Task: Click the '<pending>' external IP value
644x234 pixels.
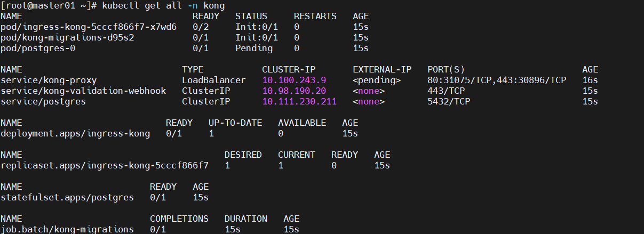Action: coord(377,80)
